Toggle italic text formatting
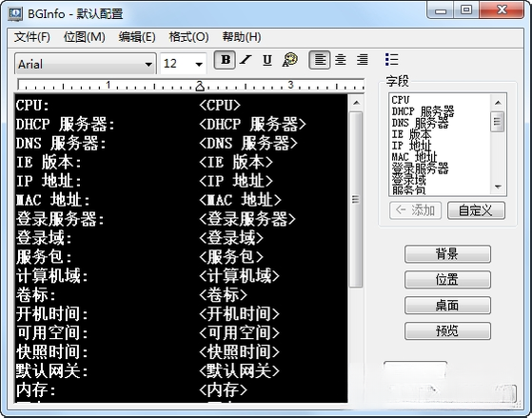The width and height of the screenshot is (532, 418). [x=246, y=60]
